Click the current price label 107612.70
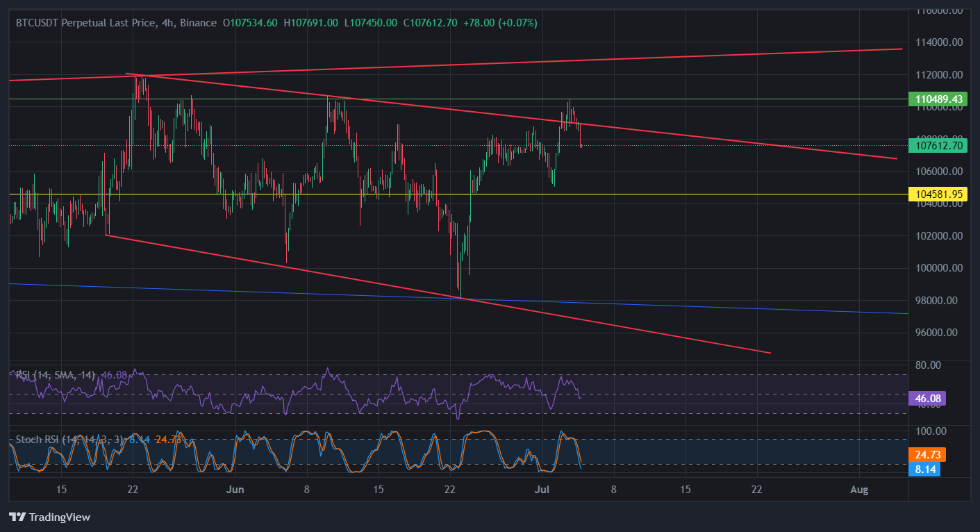 [938, 146]
